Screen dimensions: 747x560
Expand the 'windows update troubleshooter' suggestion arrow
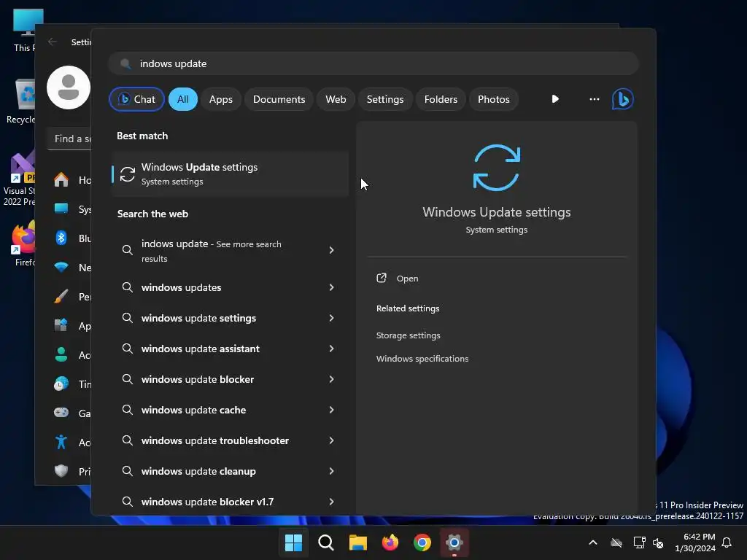tap(332, 440)
